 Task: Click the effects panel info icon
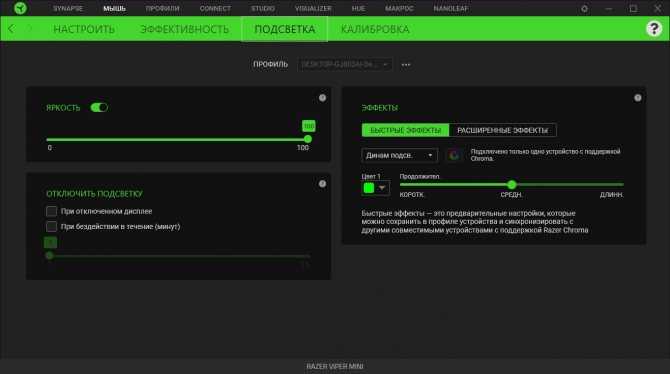point(638,98)
